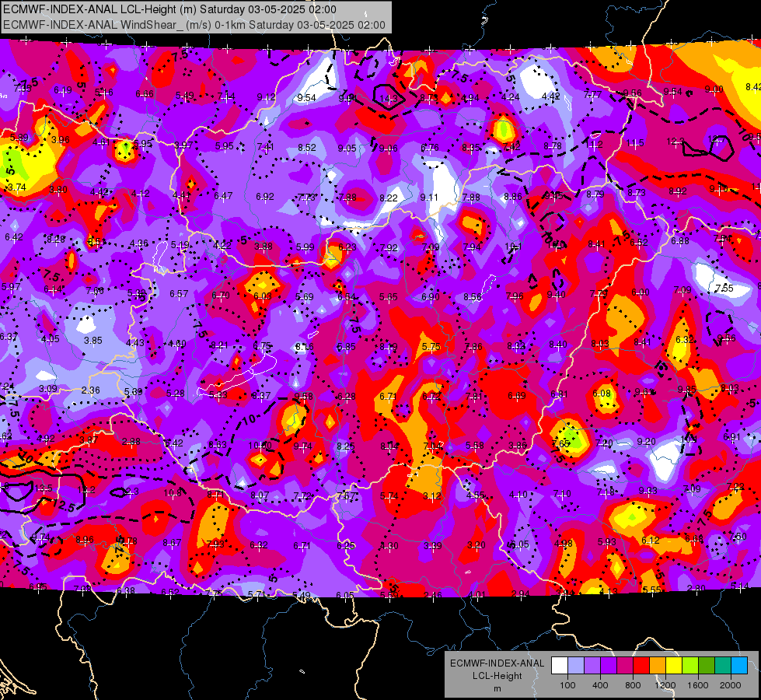This screenshot has width=761, height=700.
Task: Select the dark green legend swatch
Action: pyautogui.click(x=706, y=666)
